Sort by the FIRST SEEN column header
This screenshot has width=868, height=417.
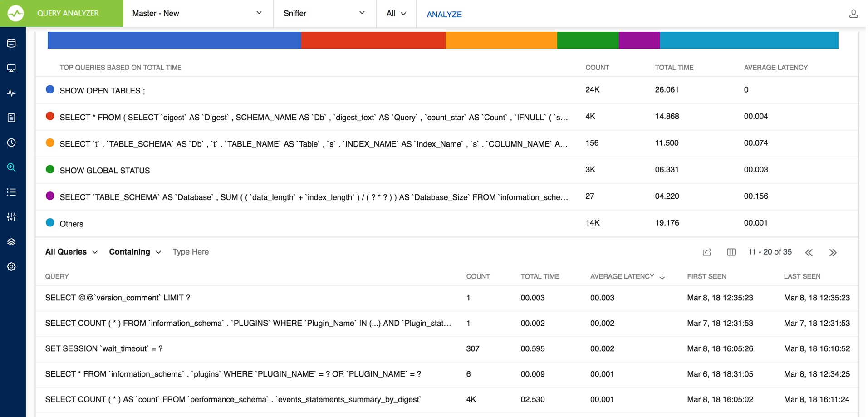tap(706, 276)
